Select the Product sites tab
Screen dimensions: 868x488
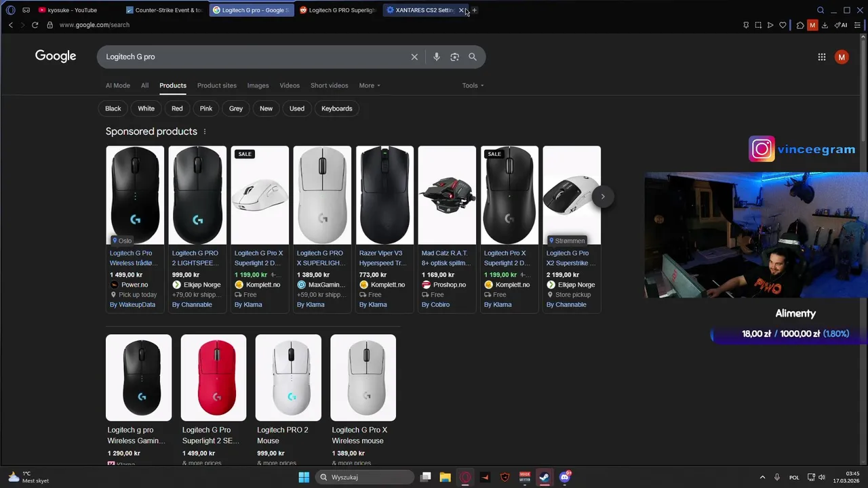217,85
